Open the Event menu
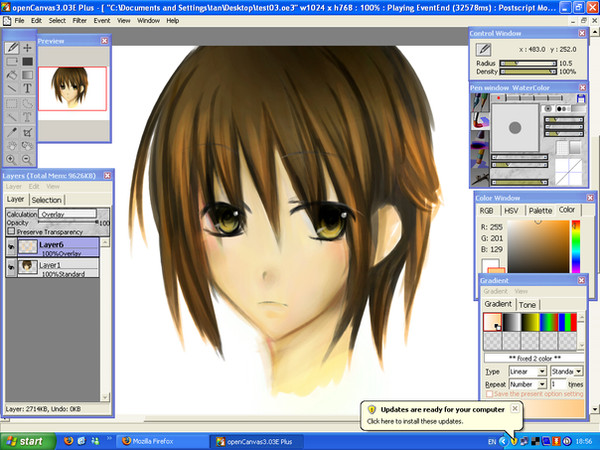The width and height of the screenshot is (600, 450). pos(102,21)
